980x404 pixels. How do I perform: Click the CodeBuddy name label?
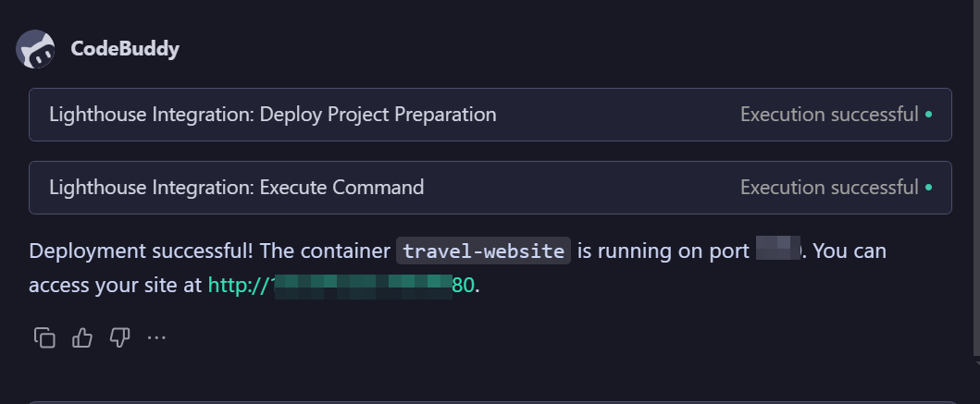tap(125, 49)
